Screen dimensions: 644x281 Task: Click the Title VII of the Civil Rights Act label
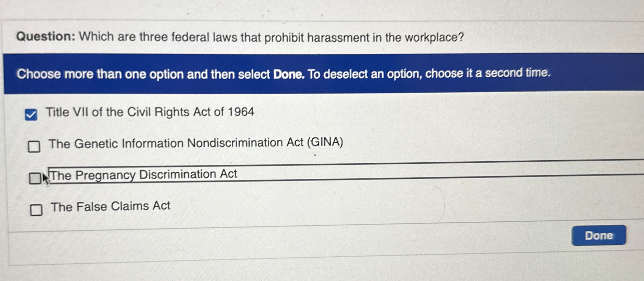pyautogui.click(x=149, y=112)
